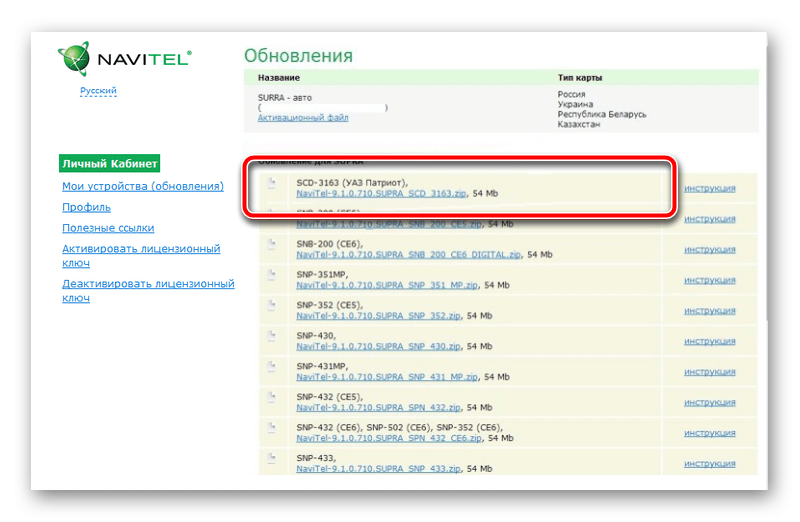Download NaviTel-9.1.0.710.SUPRA_SPN_432_CE6.zip
The width and height of the screenshot is (800, 522).
(389, 438)
